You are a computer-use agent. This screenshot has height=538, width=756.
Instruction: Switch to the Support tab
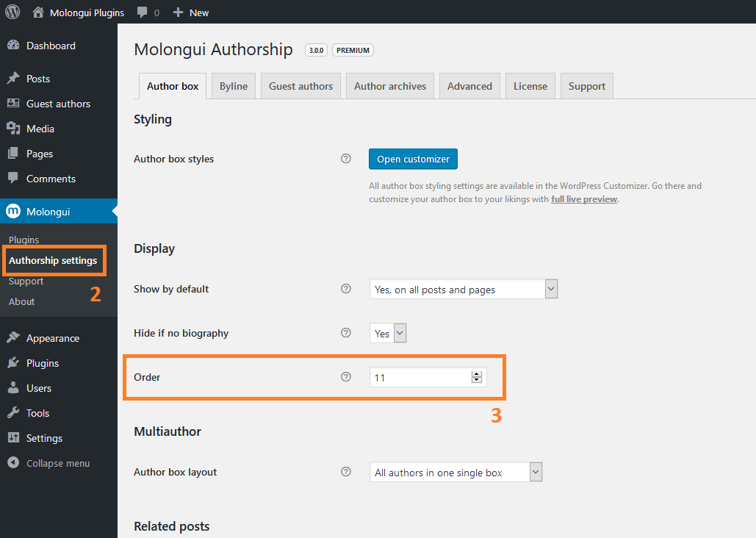coord(587,86)
